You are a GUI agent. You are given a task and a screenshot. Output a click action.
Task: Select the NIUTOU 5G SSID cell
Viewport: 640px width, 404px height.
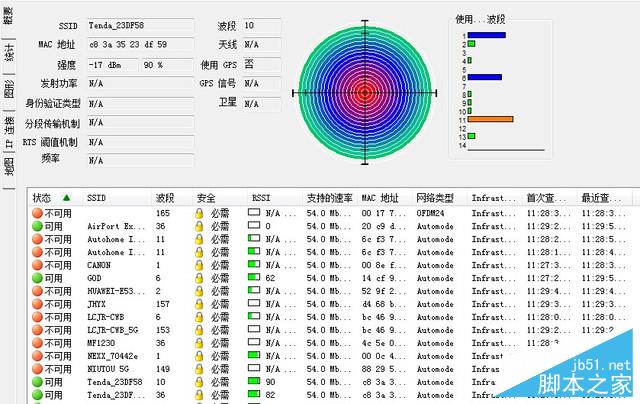(108, 369)
